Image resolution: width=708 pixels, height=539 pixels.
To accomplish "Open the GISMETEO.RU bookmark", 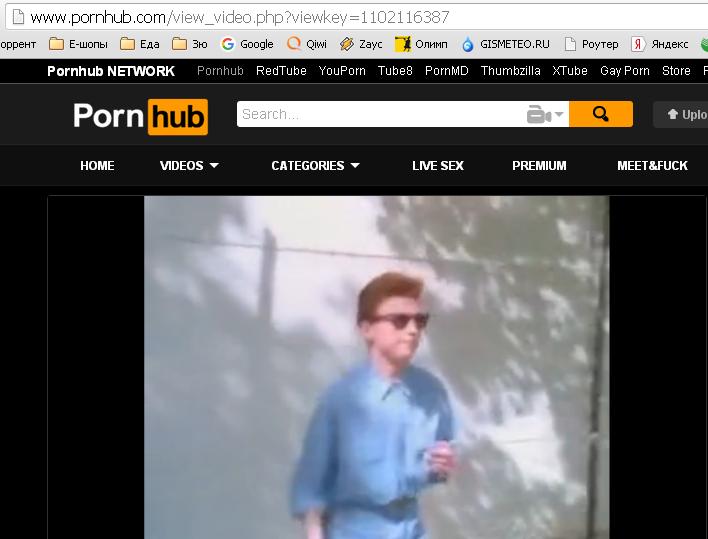I will click(506, 44).
